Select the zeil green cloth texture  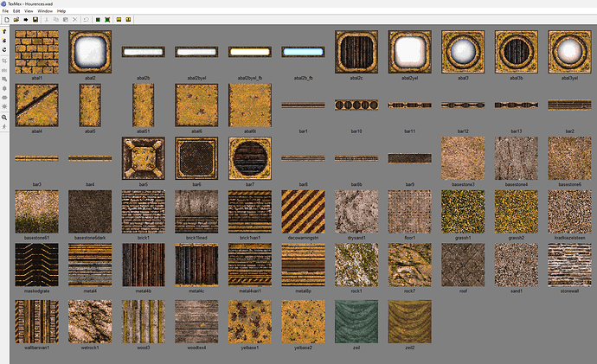coord(356,320)
